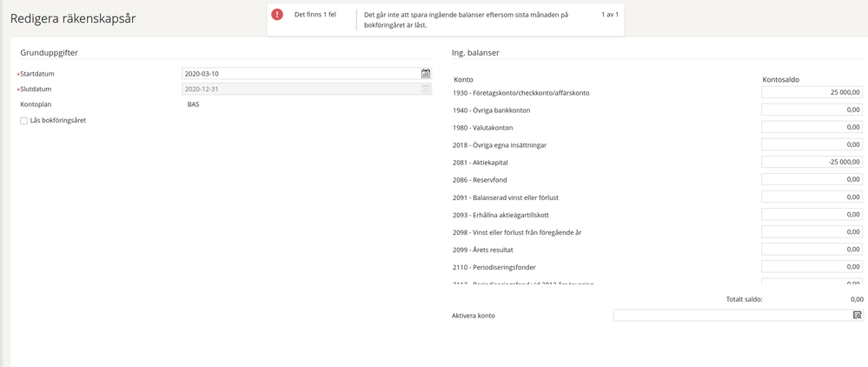Select the '1940 - Övriga bankkonton' label
This screenshot has height=367, width=868.
(492, 110)
